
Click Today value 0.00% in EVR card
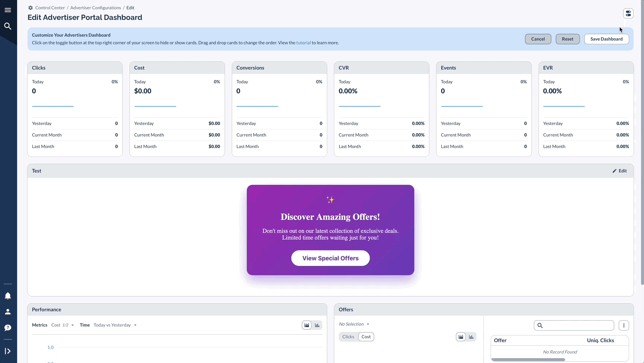coord(552,91)
